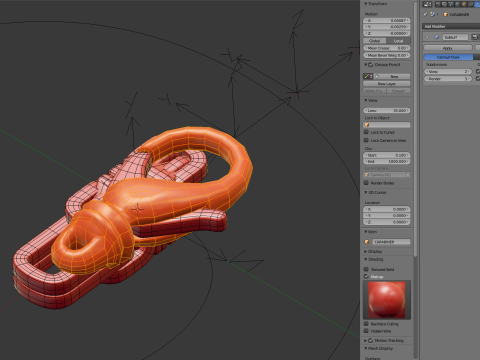Collapse the Grease Pencil panel
The image size is (480, 360).
coord(365,64)
